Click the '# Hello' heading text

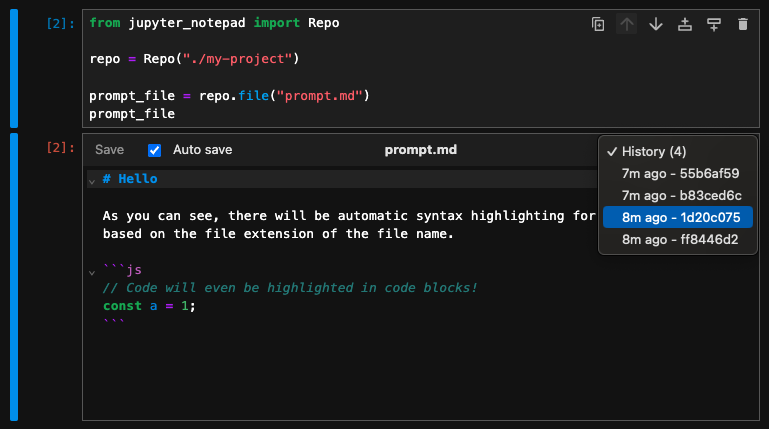tap(130, 179)
